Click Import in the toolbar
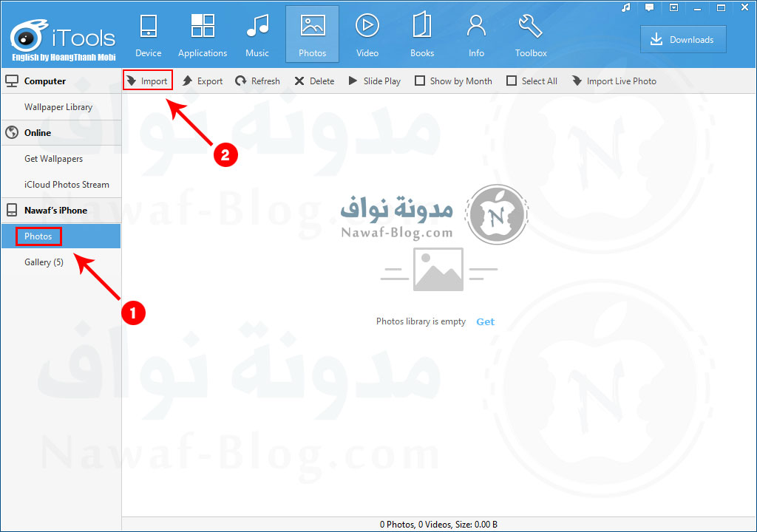The image size is (757, 532). point(147,81)
